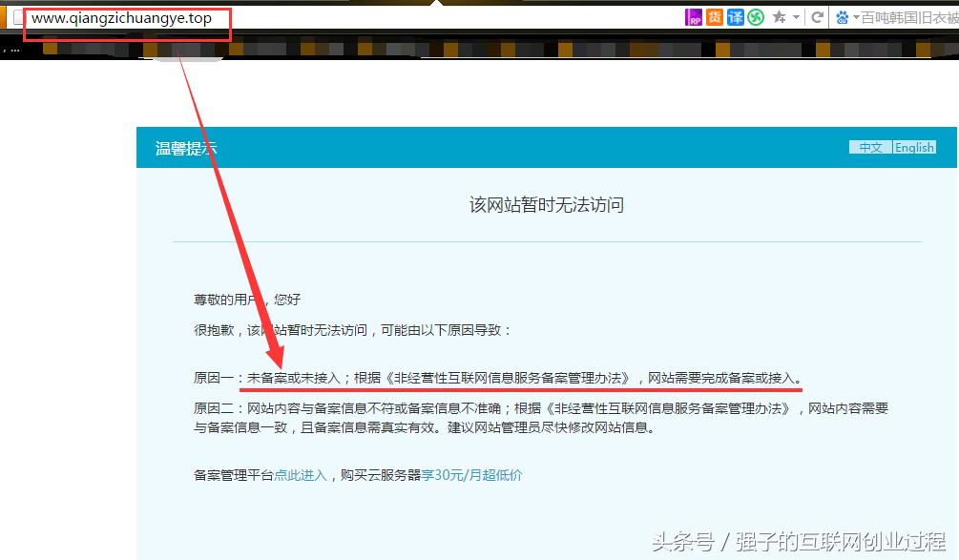This screenshot has height=560, width=959.
Task: Click the page icon inside the address bar
Action: (16, 16)
